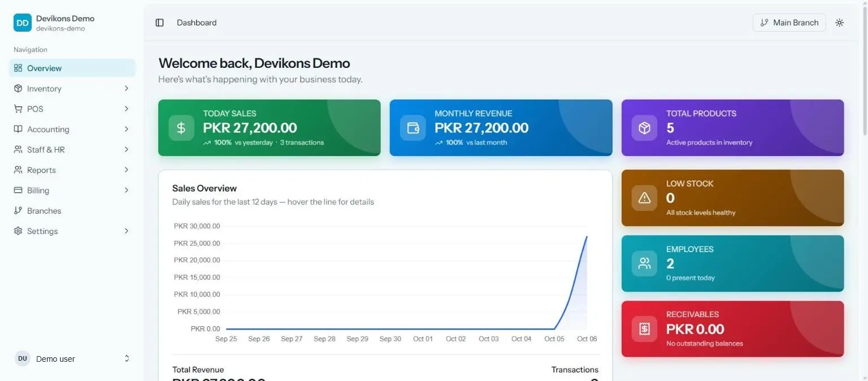The width and height of the screenshot is (868, 381).
Task: Click the Low Stock warning triangle icon
Action: tap(645, 198)
